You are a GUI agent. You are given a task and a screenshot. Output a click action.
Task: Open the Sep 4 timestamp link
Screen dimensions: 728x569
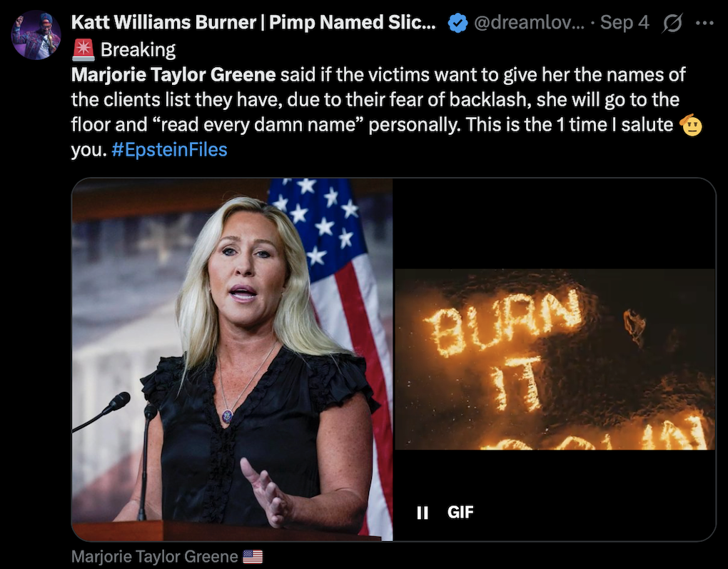(x=625, y=22)
